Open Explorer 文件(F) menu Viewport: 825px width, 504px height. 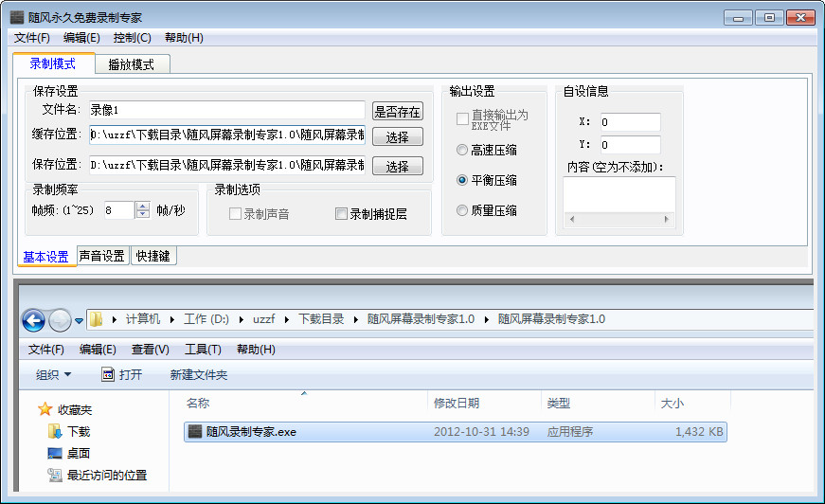(x=46, y=350)
